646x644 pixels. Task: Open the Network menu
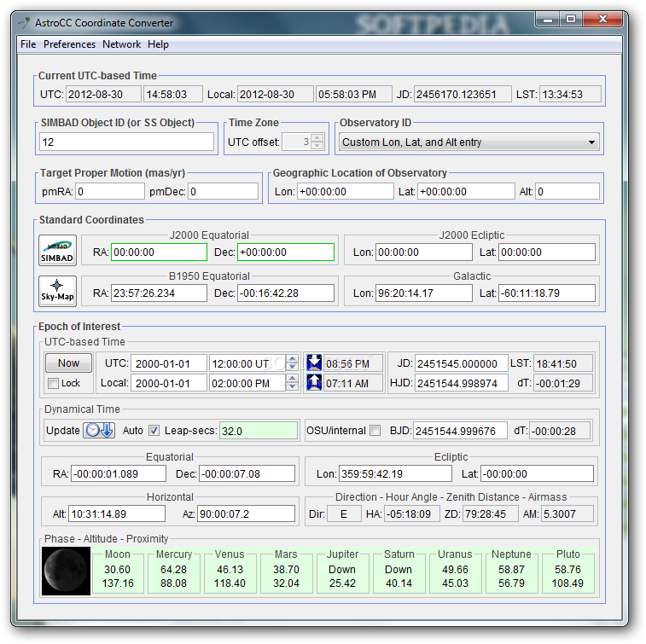[x=121, y=44]
